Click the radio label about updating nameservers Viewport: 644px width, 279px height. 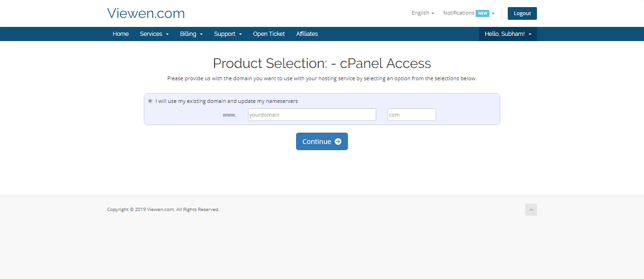[x=227, y=101]
